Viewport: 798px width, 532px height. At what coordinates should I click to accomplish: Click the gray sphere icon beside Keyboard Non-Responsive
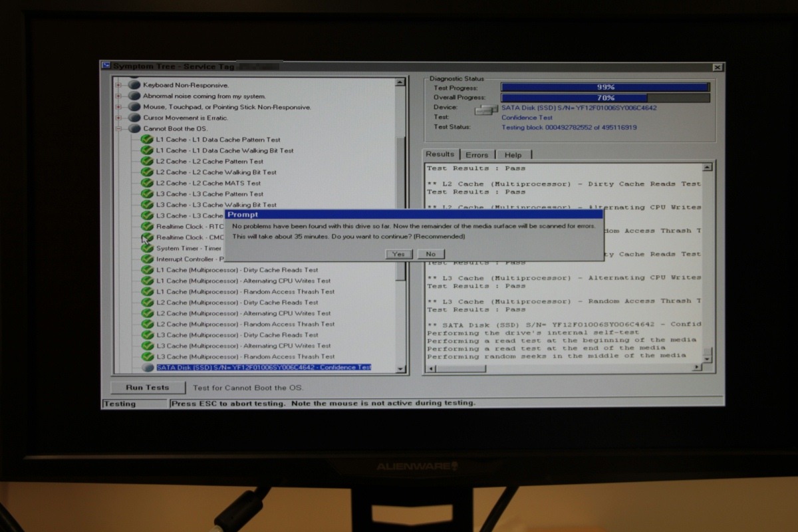tap(134, 85)
